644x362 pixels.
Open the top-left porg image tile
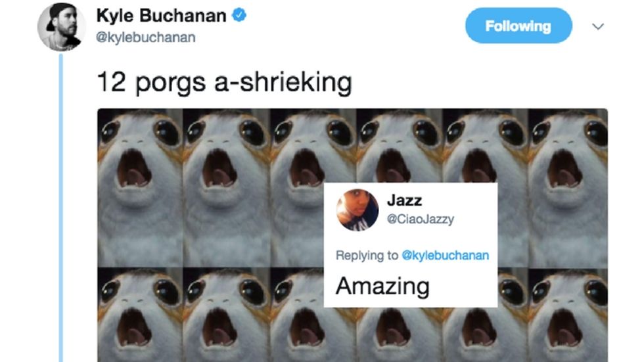point(140,188)
